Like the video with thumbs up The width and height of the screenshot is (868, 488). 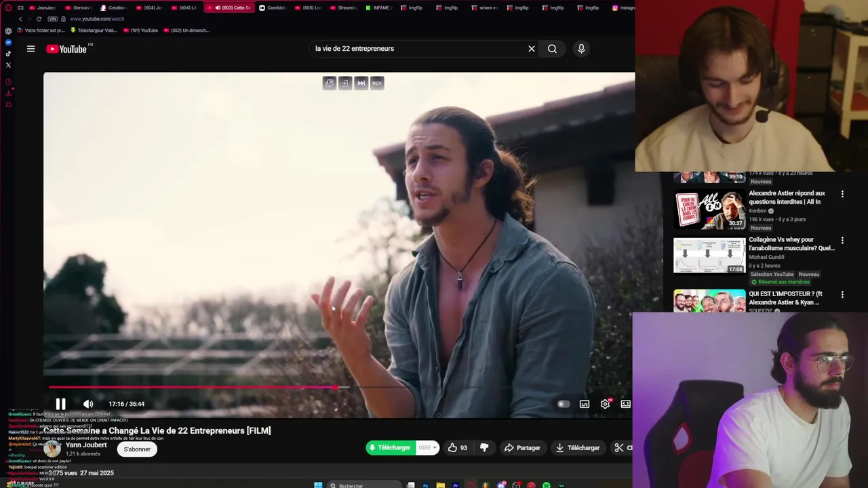click(x=458, y=448)
